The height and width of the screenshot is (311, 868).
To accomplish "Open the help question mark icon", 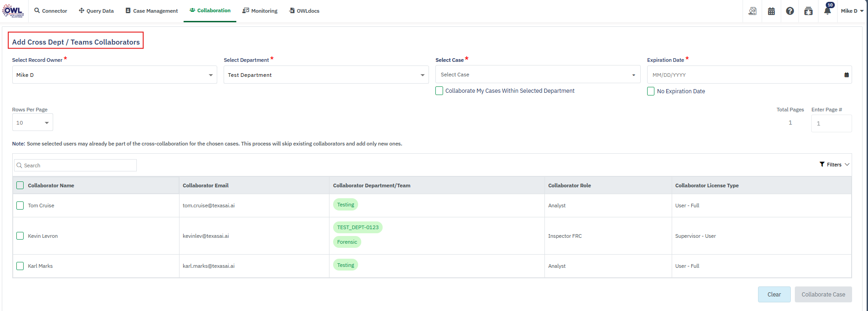I will (x=790, y=11).
